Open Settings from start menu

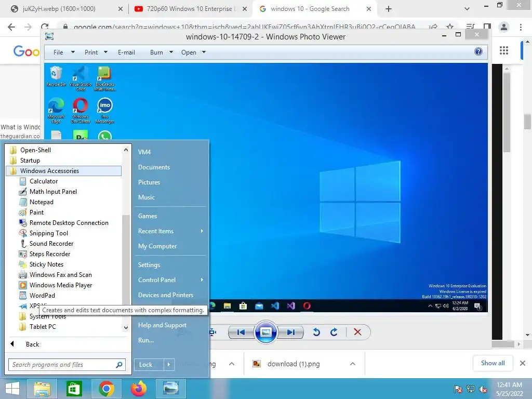click(x=149, y=265)
